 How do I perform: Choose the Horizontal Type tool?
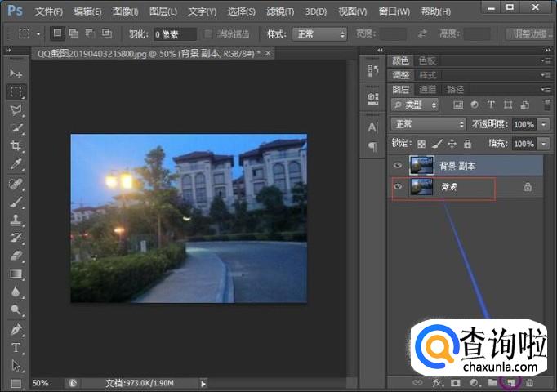[16, 347]
